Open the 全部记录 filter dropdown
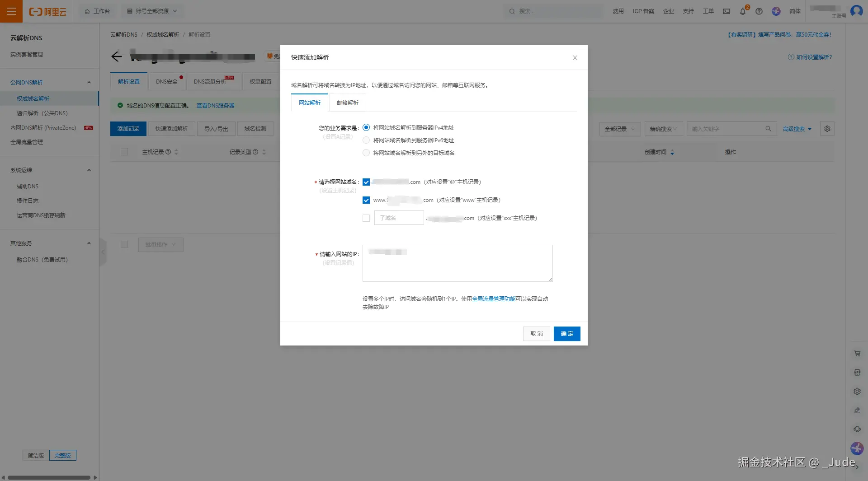The image size is (868, 481). [620, 129]
